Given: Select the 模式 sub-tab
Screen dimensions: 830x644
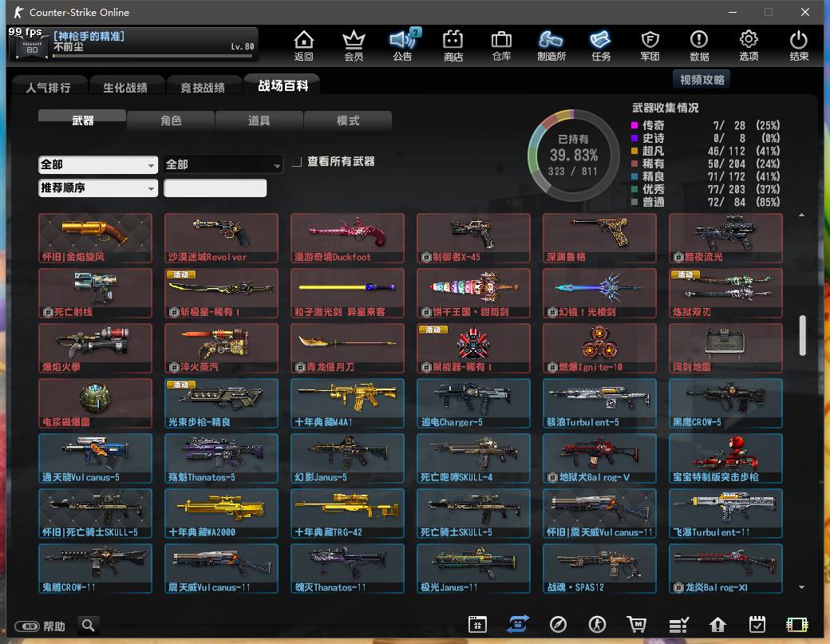Looking at the screenshot, I should click(x=348, y=121).
